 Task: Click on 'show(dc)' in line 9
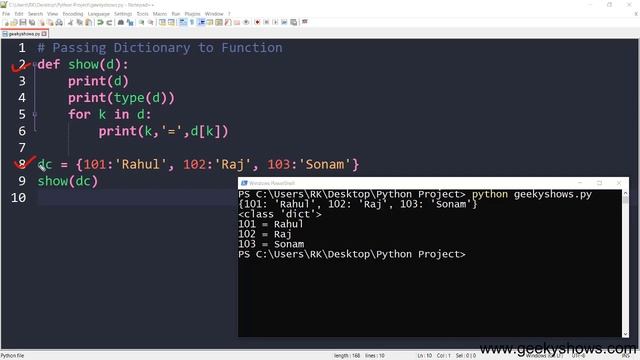(68, 181)
